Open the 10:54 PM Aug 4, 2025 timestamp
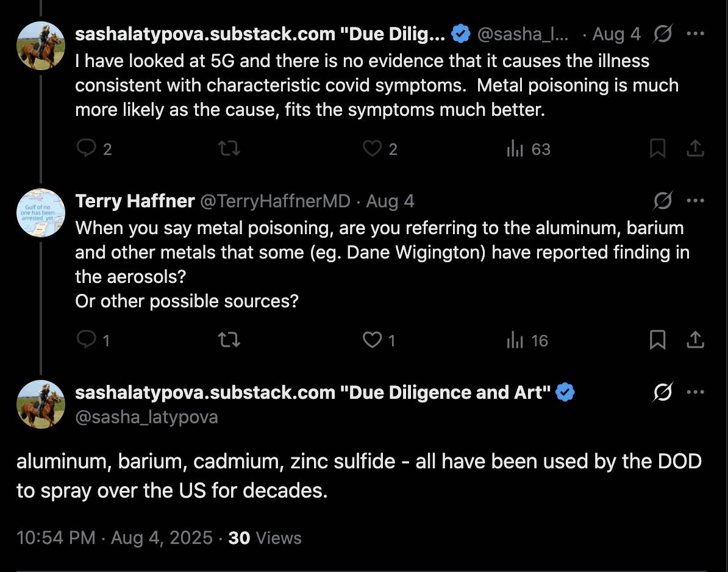Viewport: 728px width, 572px height. click(x=114, y=538)
